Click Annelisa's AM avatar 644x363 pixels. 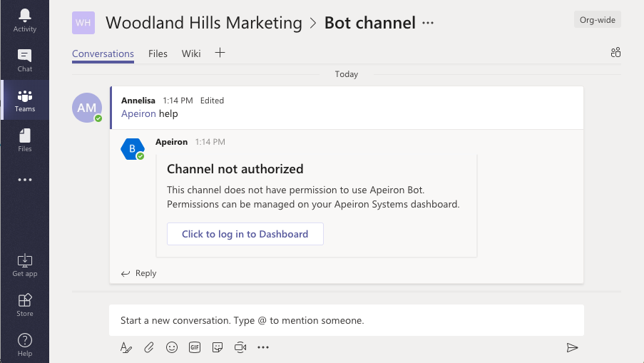(x=87, y=108)
